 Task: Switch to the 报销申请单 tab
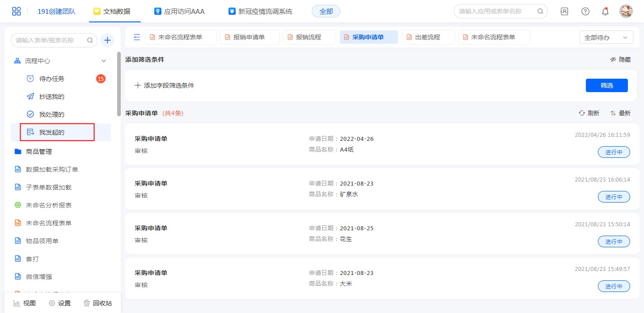250,37
